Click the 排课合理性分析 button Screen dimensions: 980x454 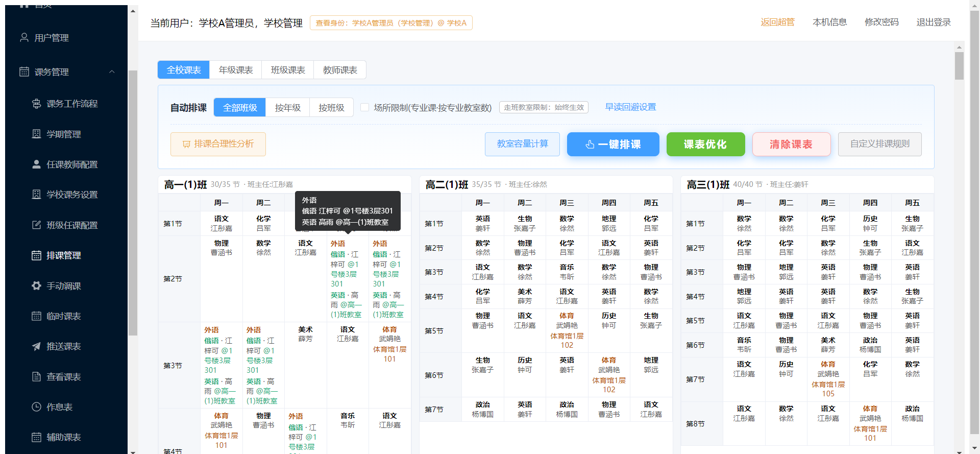218,144
